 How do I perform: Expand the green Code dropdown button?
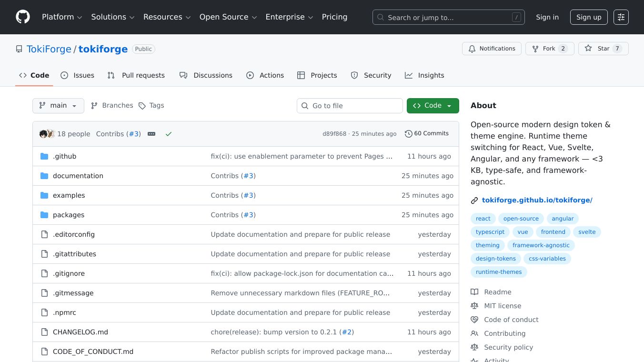433,106
